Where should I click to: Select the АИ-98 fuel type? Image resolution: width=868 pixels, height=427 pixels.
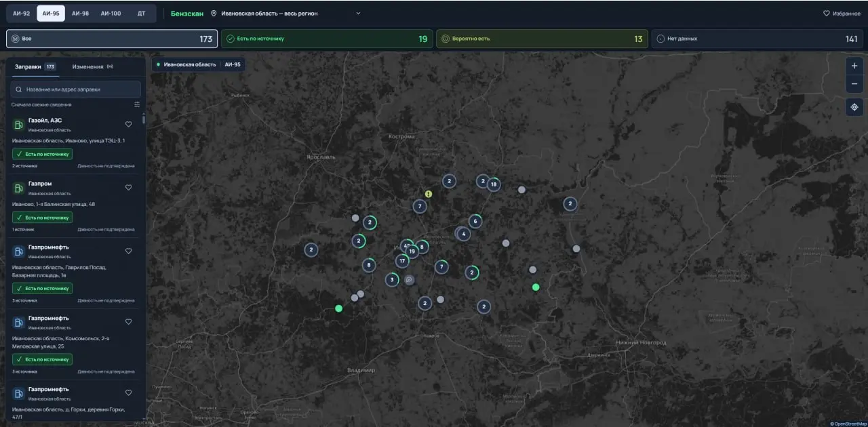pyautogui.click(x=81, y=14)
